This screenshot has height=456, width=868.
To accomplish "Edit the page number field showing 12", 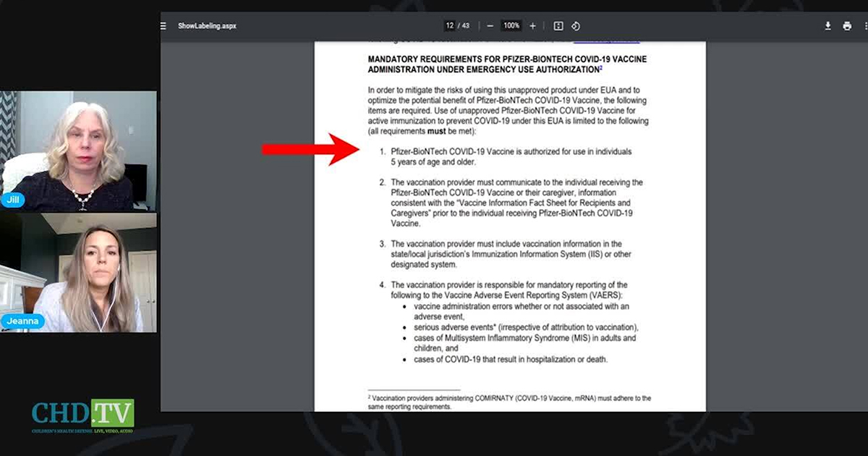I will pos(448,25).
